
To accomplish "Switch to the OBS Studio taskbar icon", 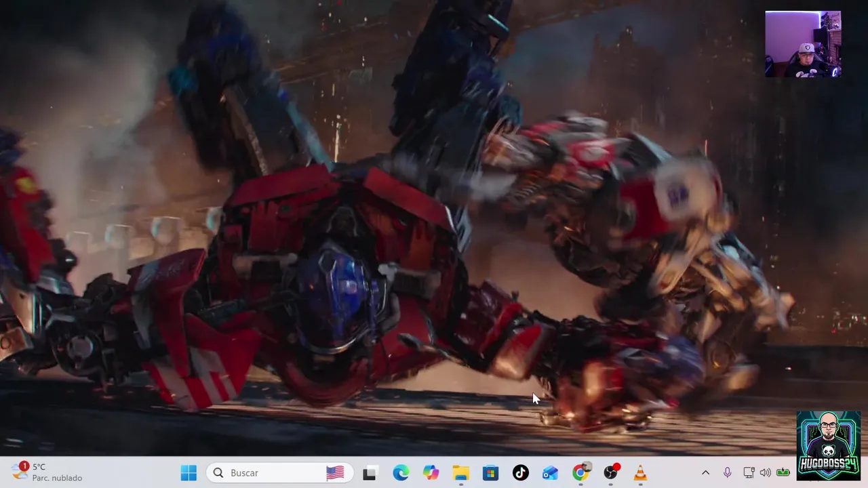I will coord(610,472).
